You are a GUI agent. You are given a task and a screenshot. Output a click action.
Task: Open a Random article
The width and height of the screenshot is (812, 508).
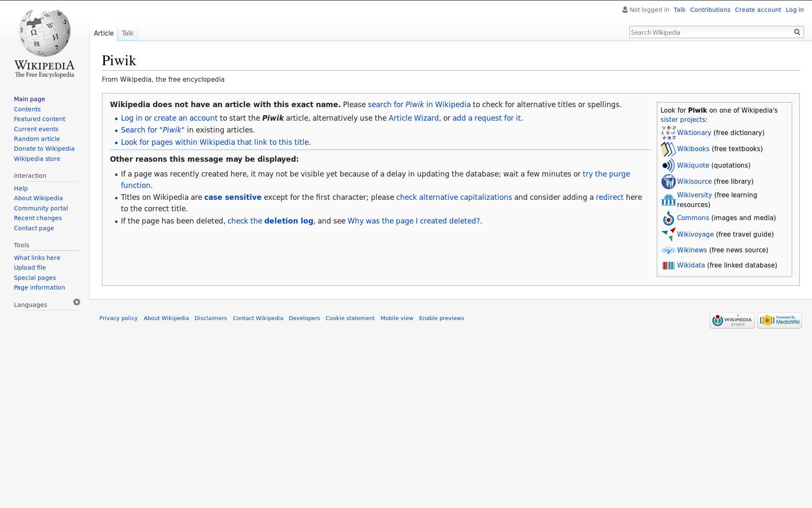[x=37, y=139]
